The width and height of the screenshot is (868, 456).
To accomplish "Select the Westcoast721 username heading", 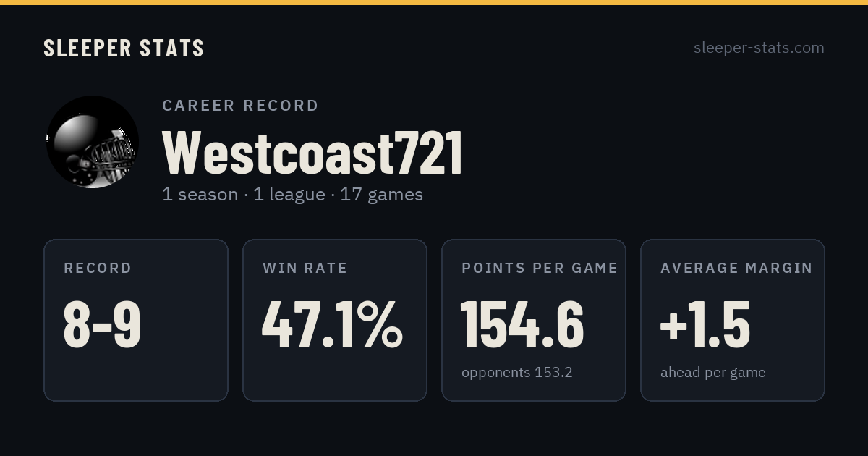I will pos(312,153).
